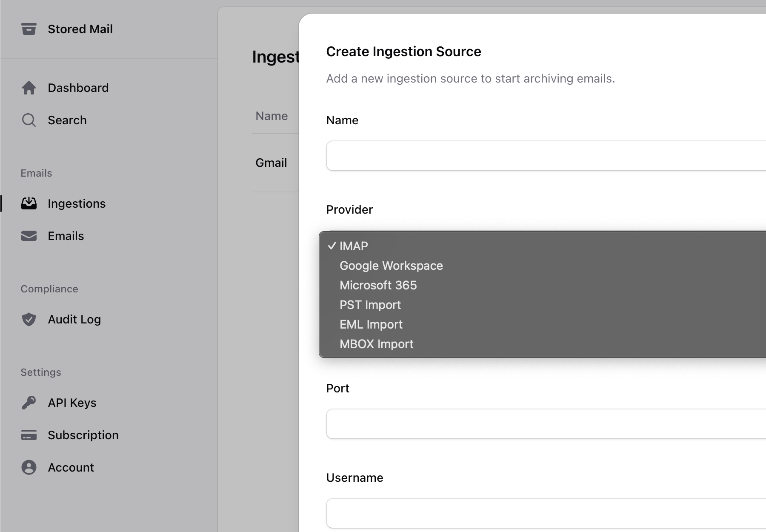Viewport: 766px width, 532px height.
Task: Click the Search magnifier icon
Action: [x=29, y=120]
